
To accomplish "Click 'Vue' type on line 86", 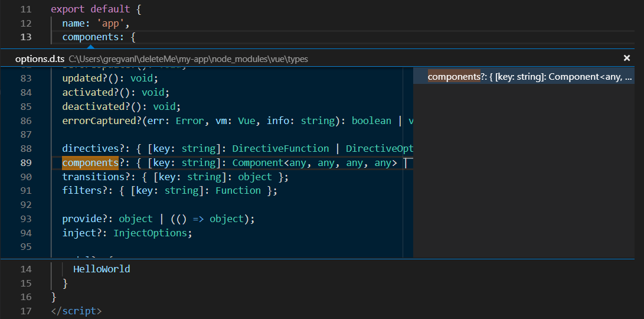I will click(x=246, y=121).
